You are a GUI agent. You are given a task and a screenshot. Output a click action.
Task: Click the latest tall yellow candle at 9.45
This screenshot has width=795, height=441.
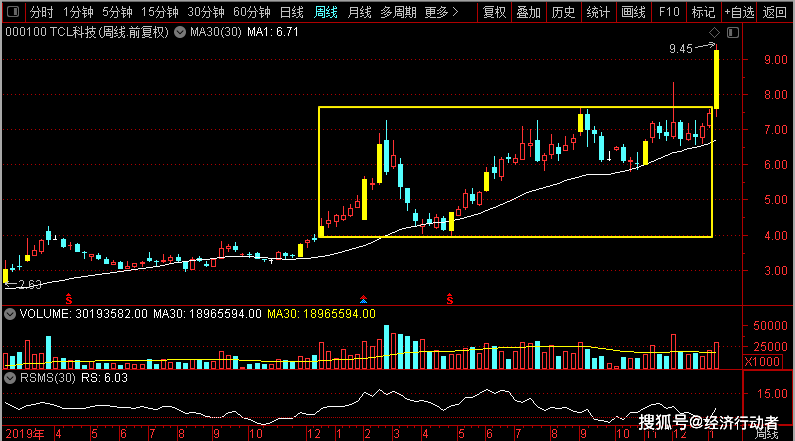point(716,79)
